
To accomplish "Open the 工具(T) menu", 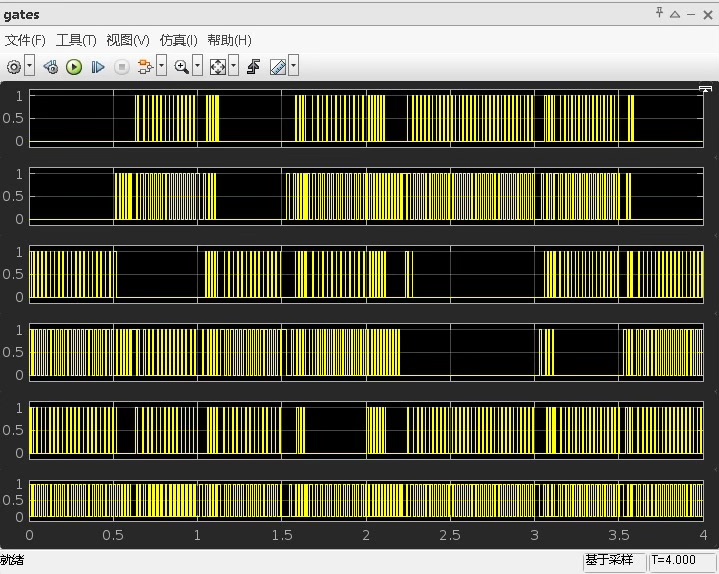I will (x=76, y=40).
